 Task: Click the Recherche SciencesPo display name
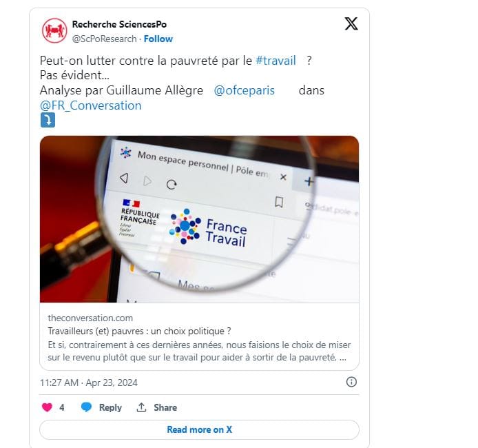click(x=119, y=24)
